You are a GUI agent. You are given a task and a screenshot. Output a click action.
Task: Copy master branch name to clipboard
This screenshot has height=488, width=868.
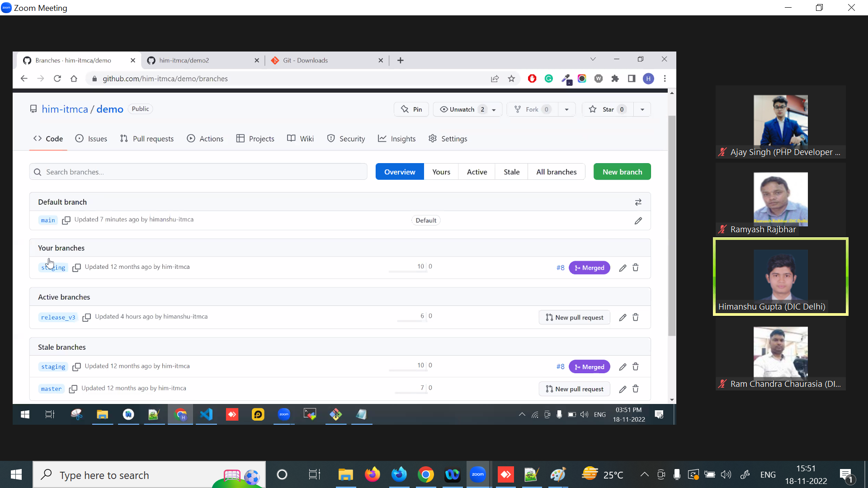73,389
